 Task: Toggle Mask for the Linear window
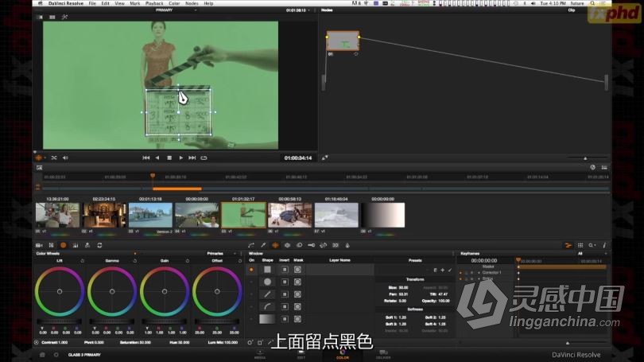point(298,270)
